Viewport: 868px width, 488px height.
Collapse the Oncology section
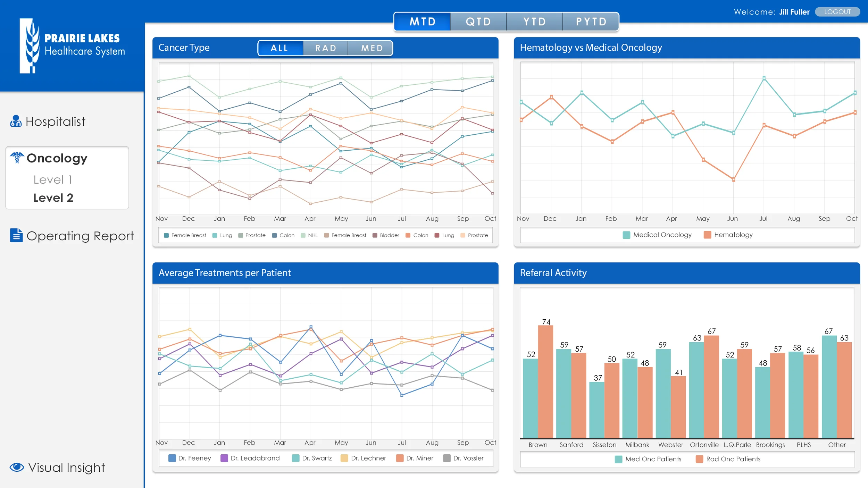click(x=57, y=158)
